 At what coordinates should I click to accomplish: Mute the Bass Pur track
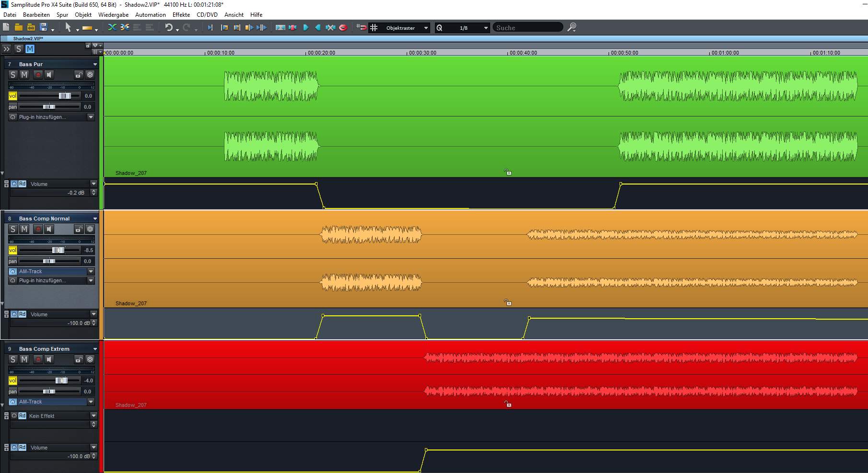[24, 75]
